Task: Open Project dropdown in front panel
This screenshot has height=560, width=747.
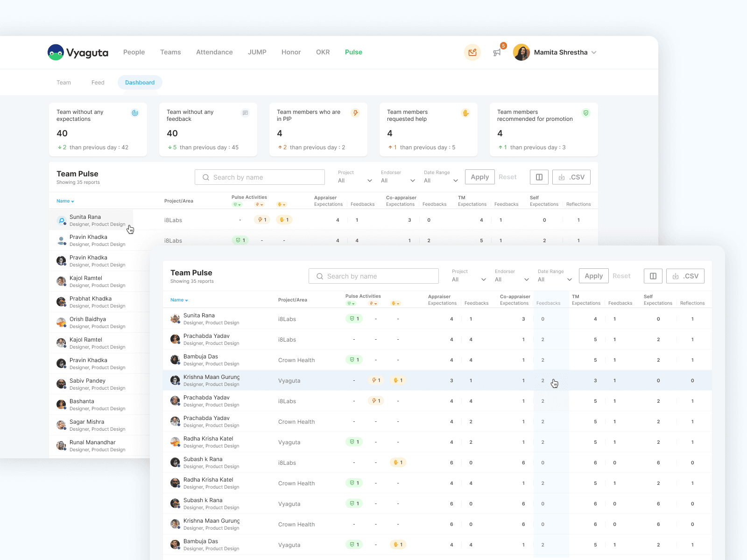Action: (469, 280)
